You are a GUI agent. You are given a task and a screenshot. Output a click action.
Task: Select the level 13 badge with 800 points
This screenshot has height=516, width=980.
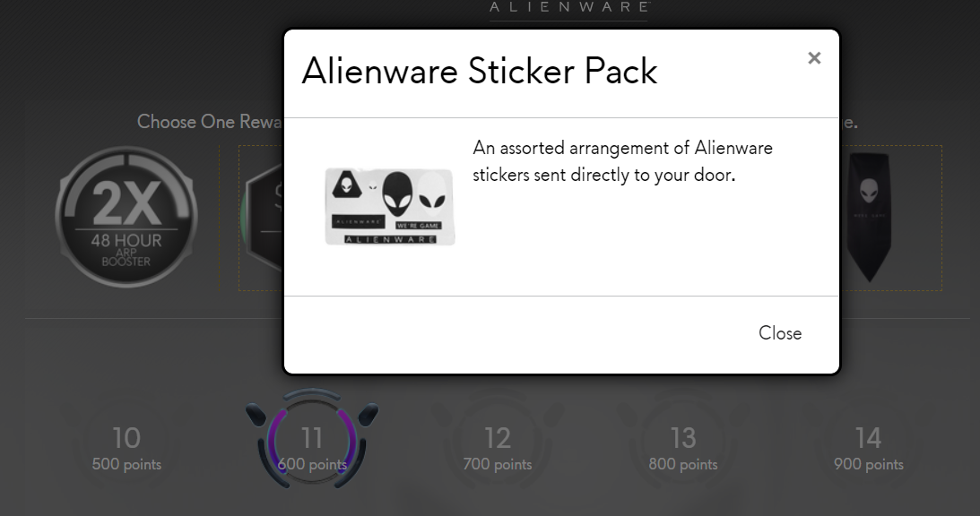coord(683,447)
